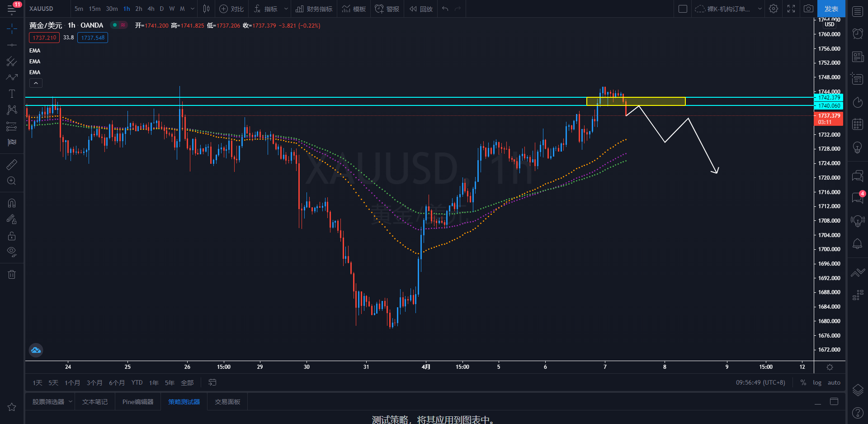Open the 交易面板 tab
This screenshot has width=868, height=424.
[x=227, y=402]
